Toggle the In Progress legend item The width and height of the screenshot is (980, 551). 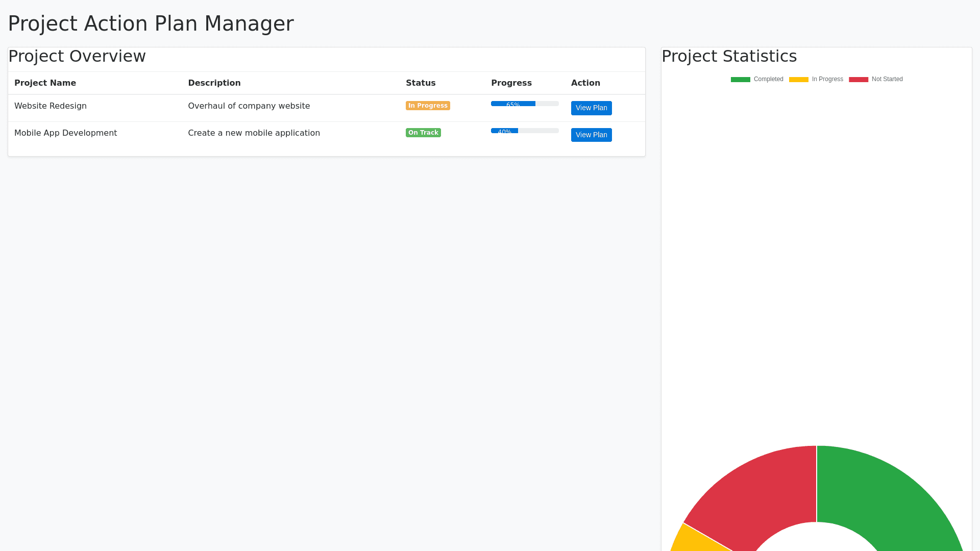click(827, 80)
